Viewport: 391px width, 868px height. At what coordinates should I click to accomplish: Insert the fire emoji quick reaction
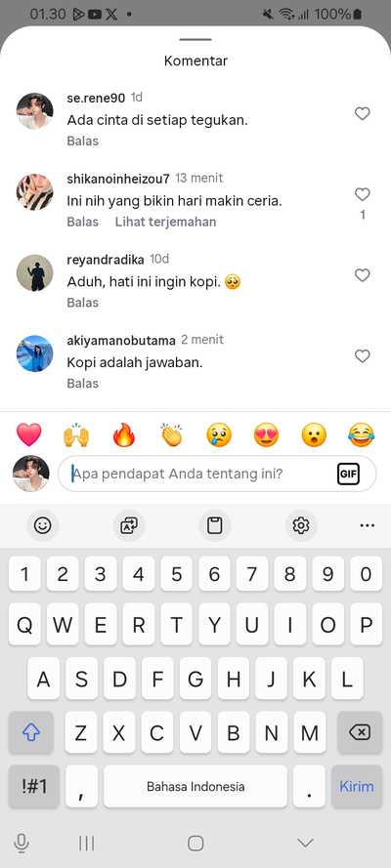click(x=124, y=434)
